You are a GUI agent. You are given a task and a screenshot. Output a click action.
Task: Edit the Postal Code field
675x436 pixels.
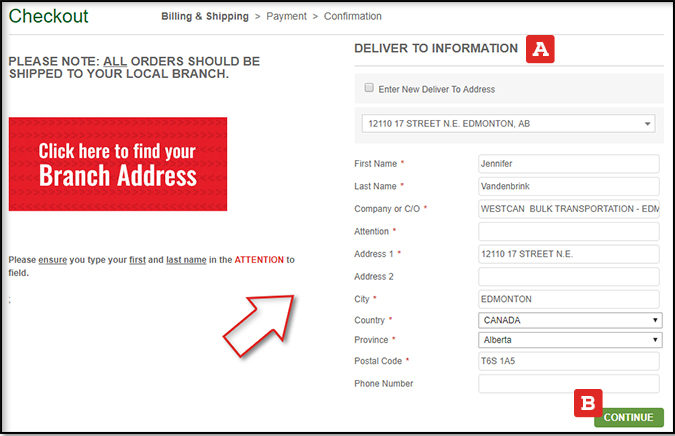tap(569, 361)
